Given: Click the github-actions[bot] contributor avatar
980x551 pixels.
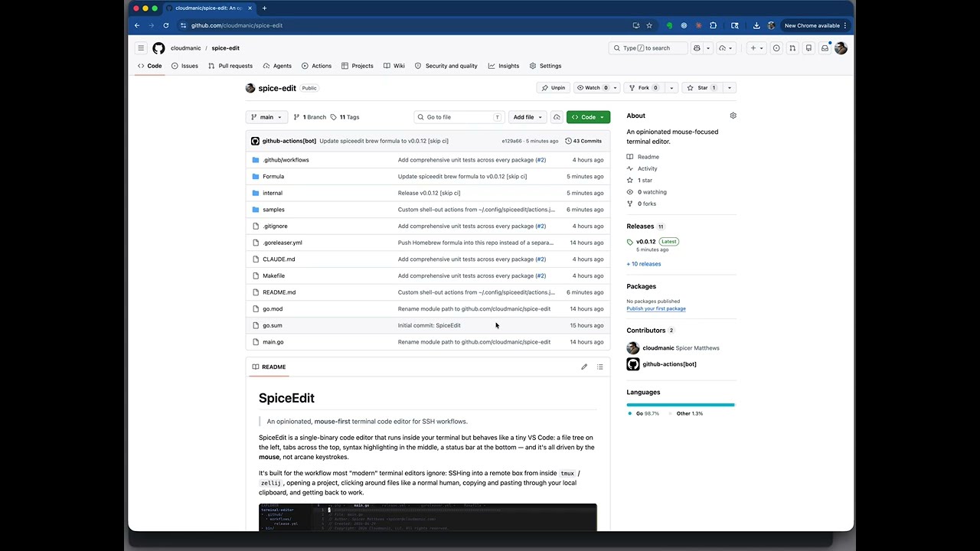Looking at the screenshot, I should click(633, 364).
